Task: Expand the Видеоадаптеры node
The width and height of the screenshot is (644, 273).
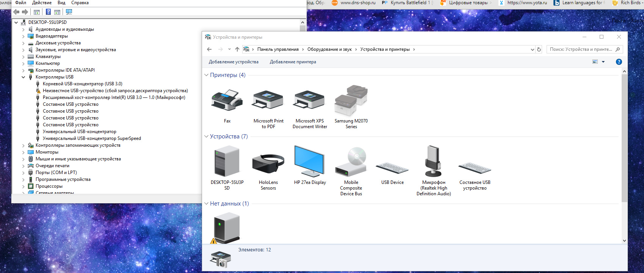Action: tap(23, 36)
